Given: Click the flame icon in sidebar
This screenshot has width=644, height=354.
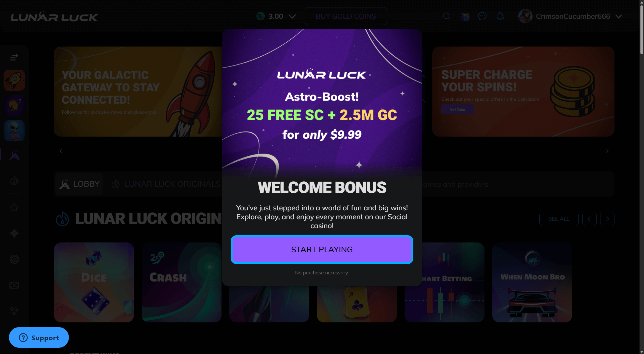Looking at the screenshot, I should (x=14, y=181).
